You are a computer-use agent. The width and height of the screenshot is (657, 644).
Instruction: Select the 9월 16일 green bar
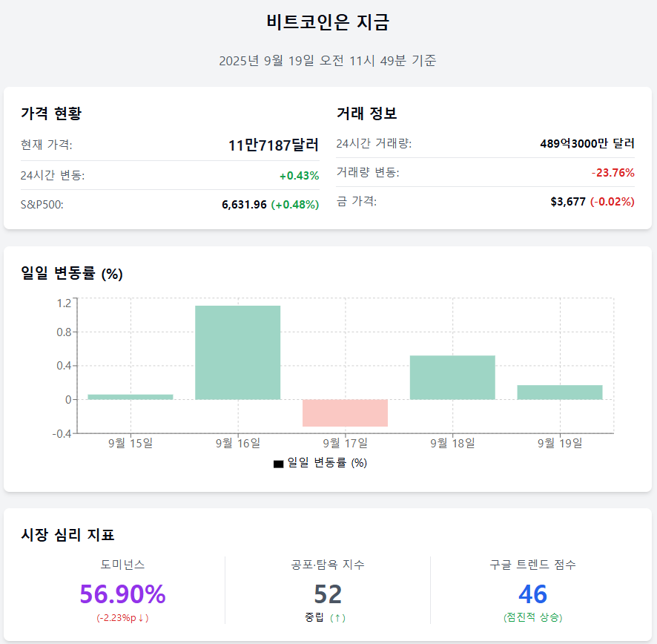coord(237,352)
